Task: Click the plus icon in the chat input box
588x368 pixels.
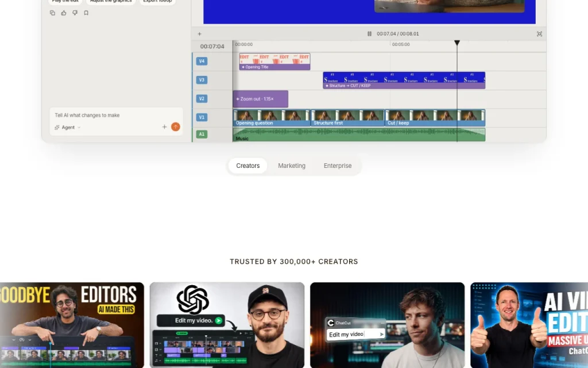Action: (x=164, y=127)
